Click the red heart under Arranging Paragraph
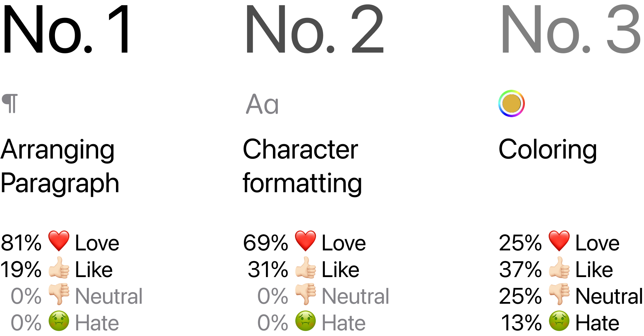Viewport: 644px width, 336px height. click(59, 241)
